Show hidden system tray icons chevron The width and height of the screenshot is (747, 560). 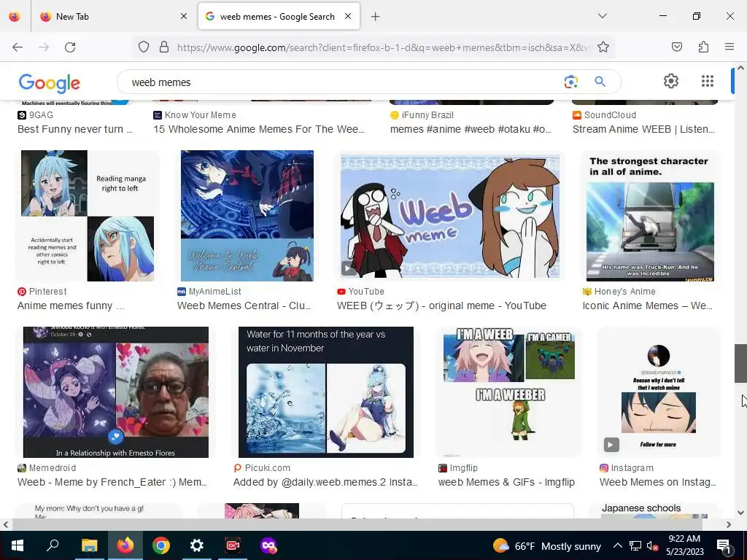[x=617, y=545]
